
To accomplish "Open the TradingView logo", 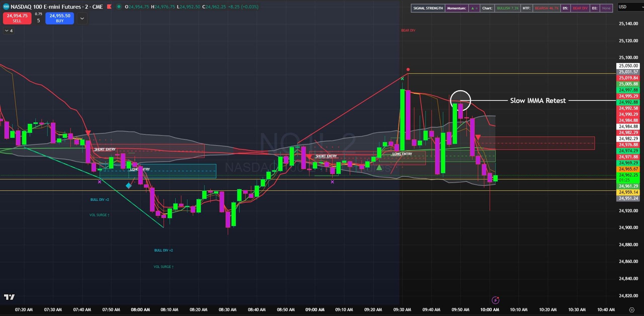I will pos(9,297).
